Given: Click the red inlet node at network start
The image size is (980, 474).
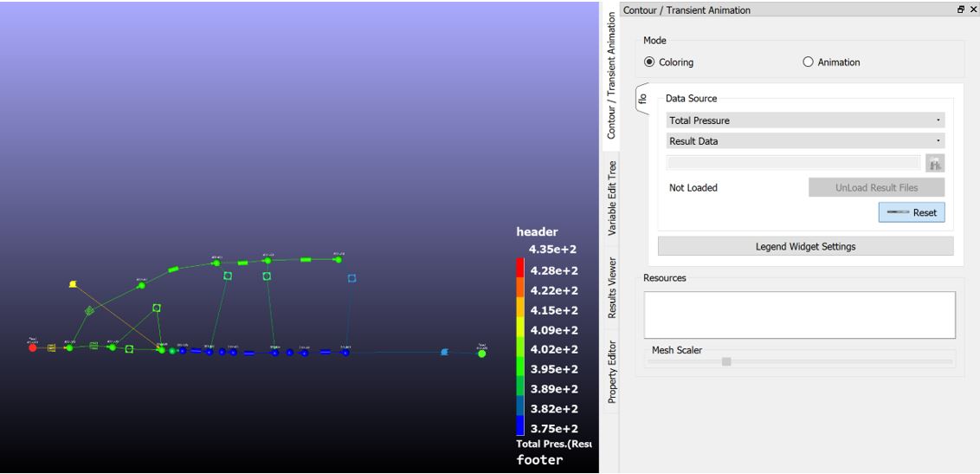Looking at the screenshot, I should [33, 347].
